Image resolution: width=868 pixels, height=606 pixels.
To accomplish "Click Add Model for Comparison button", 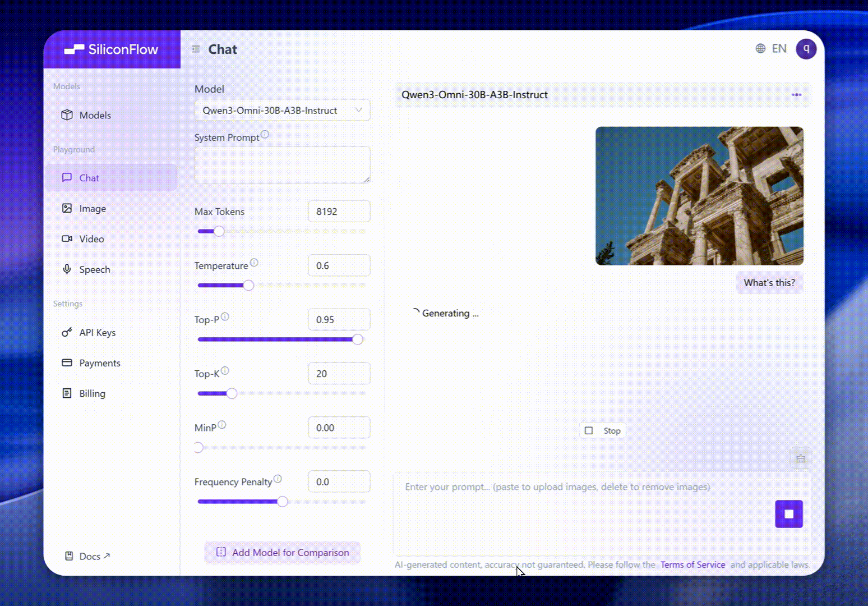I will tap(283, 553).
